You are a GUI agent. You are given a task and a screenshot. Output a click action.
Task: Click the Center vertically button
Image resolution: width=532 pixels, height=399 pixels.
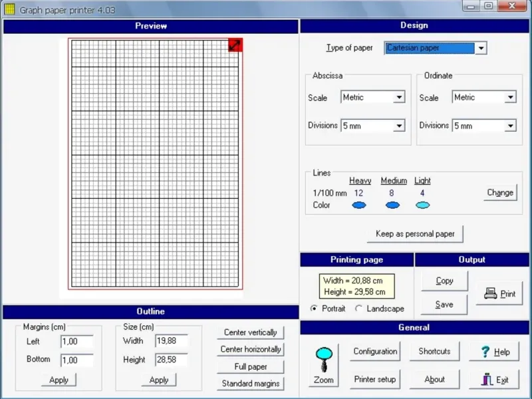pos(251,332)
